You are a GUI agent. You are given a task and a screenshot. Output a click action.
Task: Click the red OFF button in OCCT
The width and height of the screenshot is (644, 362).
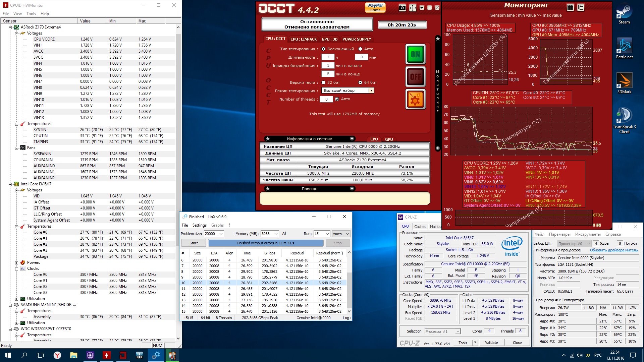point(415,76)
